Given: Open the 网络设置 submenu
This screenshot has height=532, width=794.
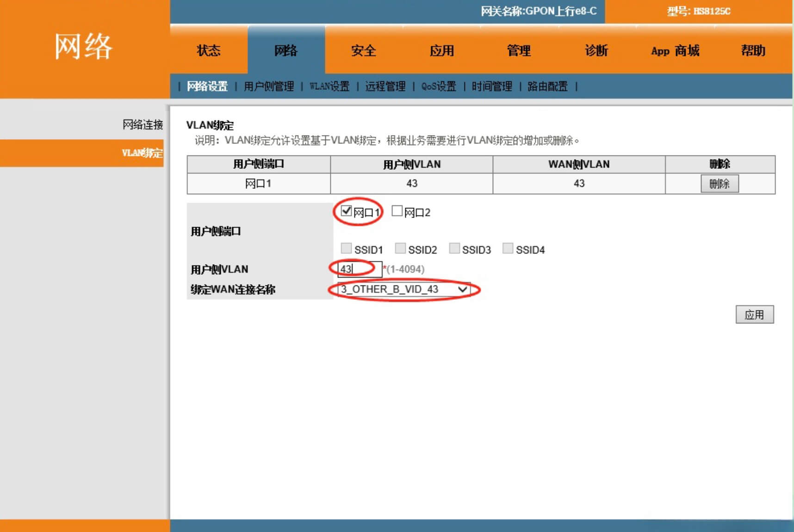Looking at the screenshot, I should click(206, 87).
